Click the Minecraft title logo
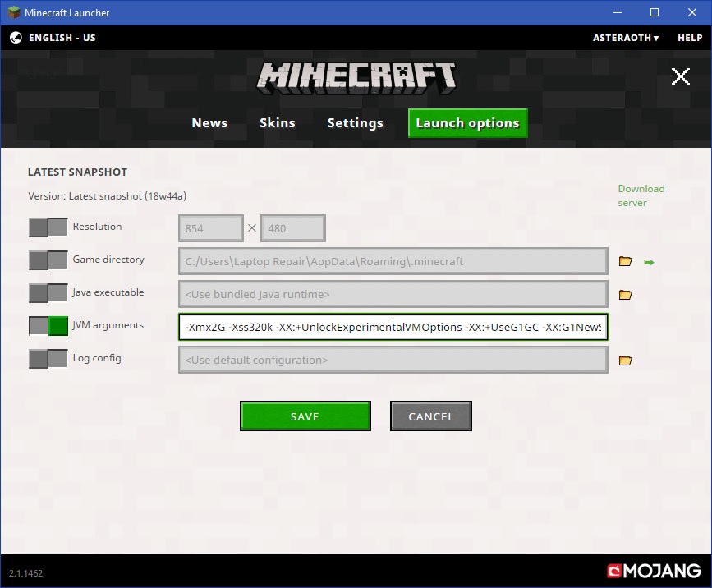 pyautogui.click(x=356, y=78)
